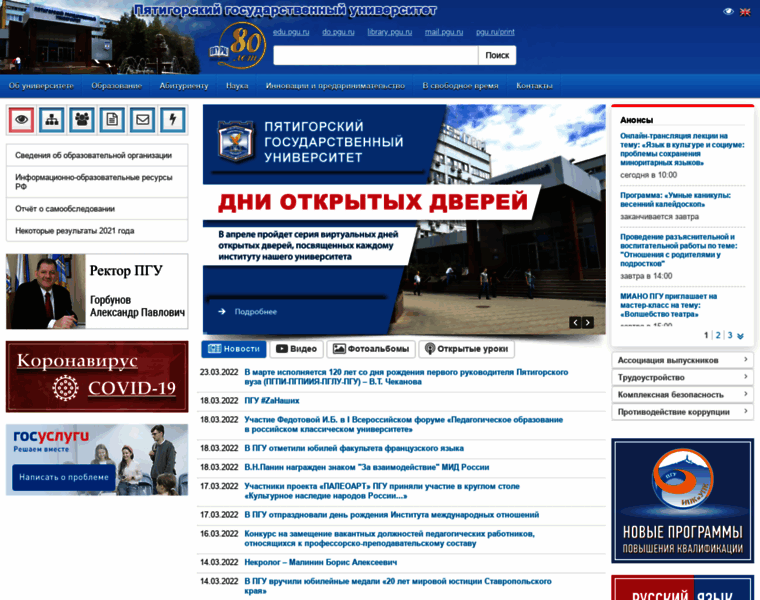
Task: Open news Института международных отношений birthday
Action: click(392, 515)
